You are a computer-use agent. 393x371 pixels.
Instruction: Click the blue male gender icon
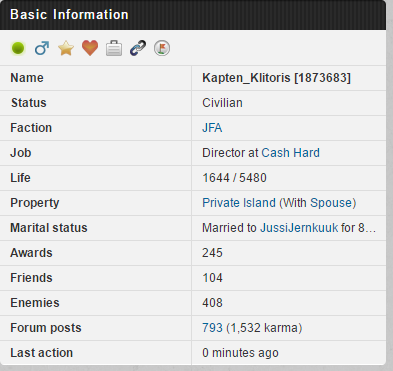[42, 48]
